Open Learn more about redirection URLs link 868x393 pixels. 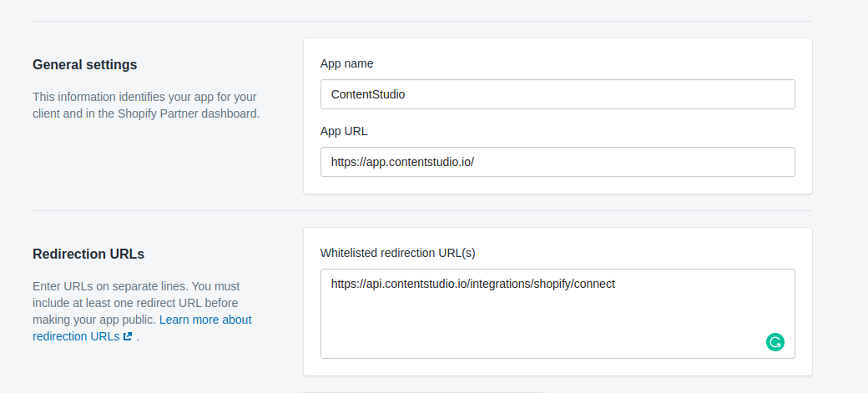(142, 328)
